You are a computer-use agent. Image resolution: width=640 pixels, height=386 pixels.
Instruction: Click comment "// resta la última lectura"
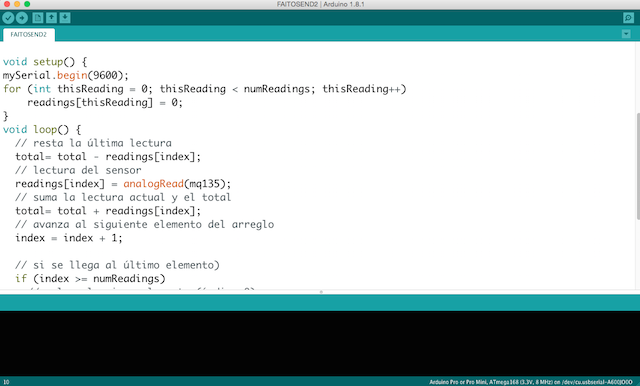click(x=93, y=143)
